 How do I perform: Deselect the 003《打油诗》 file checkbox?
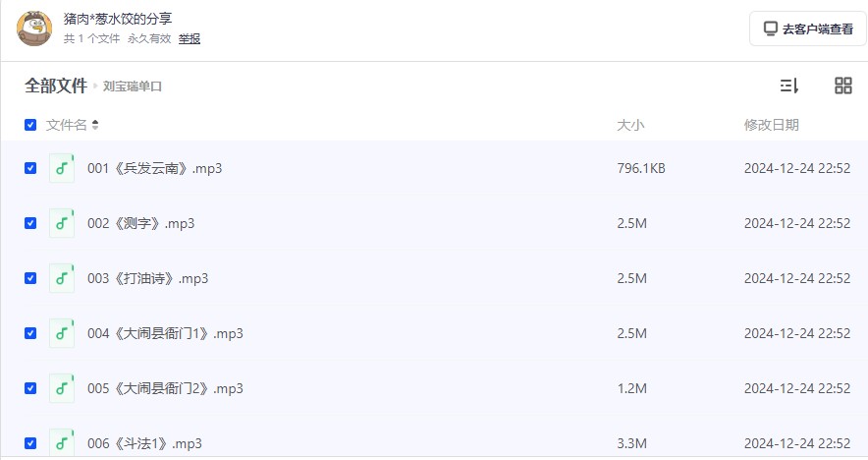(x=30, y=278)
